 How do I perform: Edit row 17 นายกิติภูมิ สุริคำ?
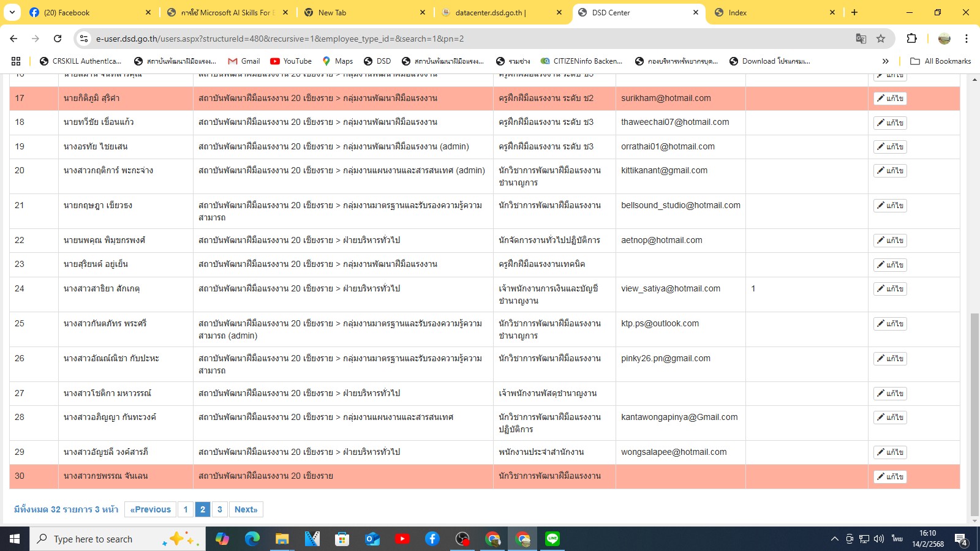pyautogui.click(x=890, y=99)
